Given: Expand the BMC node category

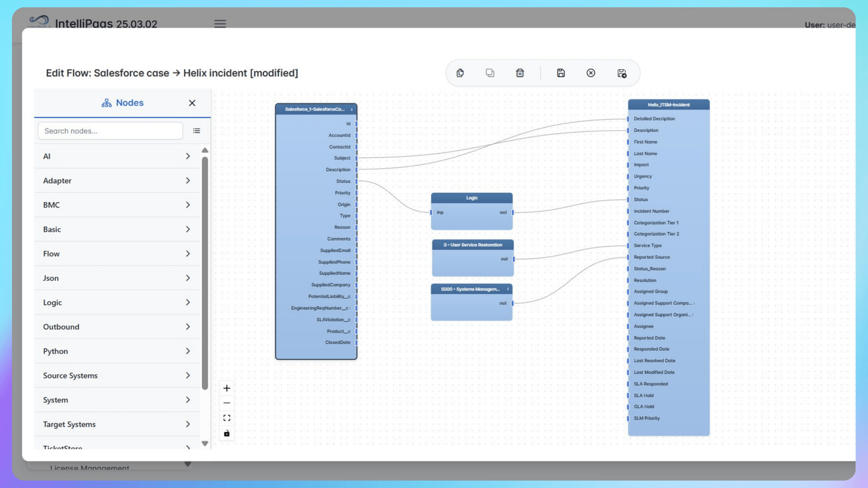Looking at the screenshot, I should [117, 205].
